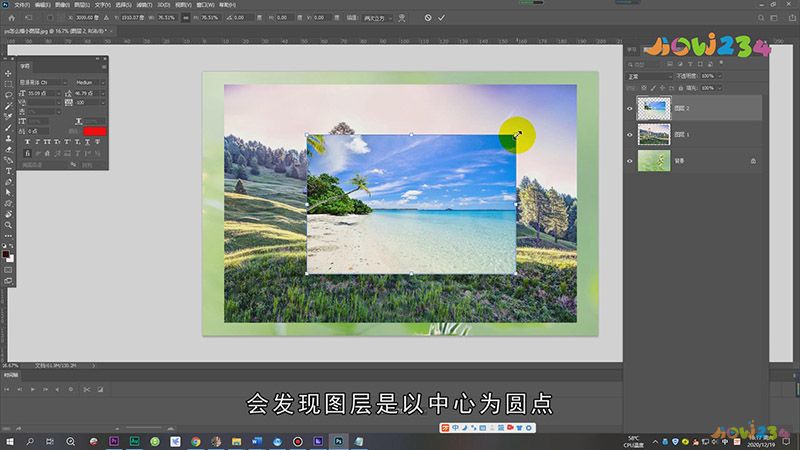Select the Horizontal Type tool
The width and height of the screenshot is (800, 450).
[8, 171]
